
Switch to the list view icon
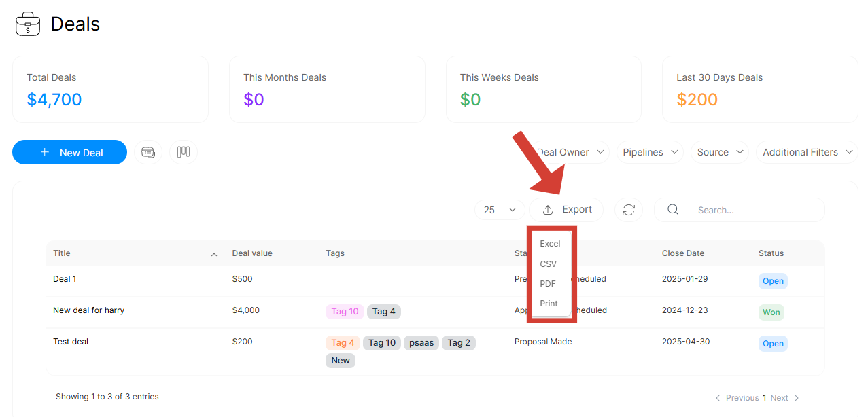click(148, 152)
